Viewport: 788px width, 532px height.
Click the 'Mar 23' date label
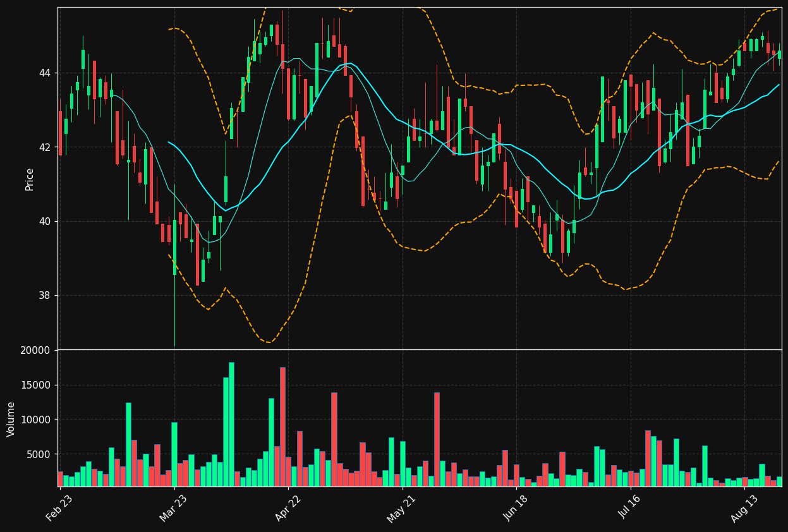173,507
